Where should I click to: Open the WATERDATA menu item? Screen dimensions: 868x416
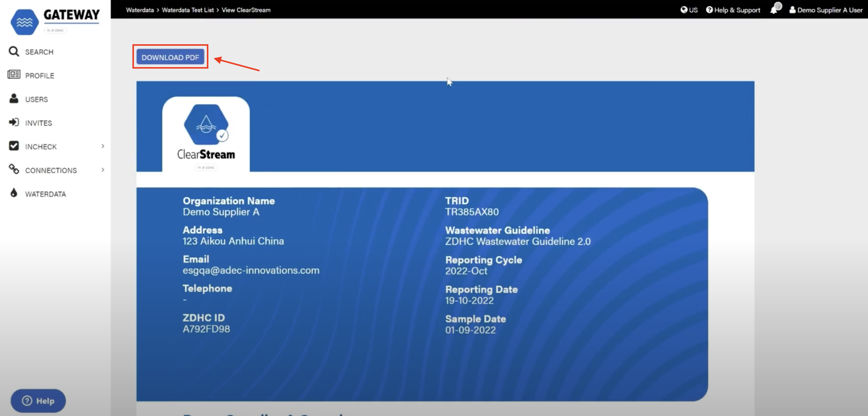(45, 194)
